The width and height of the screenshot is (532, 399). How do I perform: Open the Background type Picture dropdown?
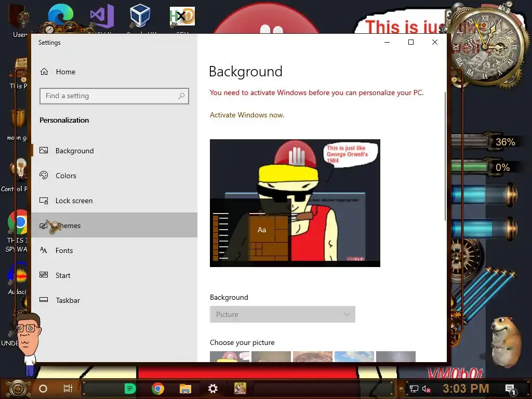(x=282, y=314)
